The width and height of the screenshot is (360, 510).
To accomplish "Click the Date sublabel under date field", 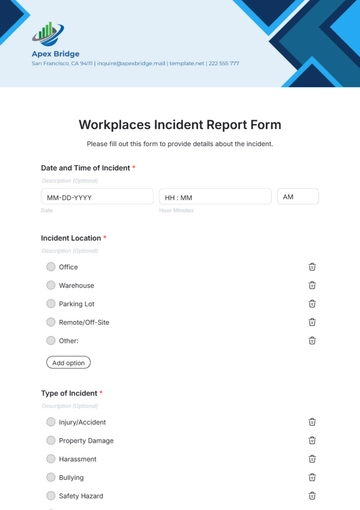I will click(47, 210).
